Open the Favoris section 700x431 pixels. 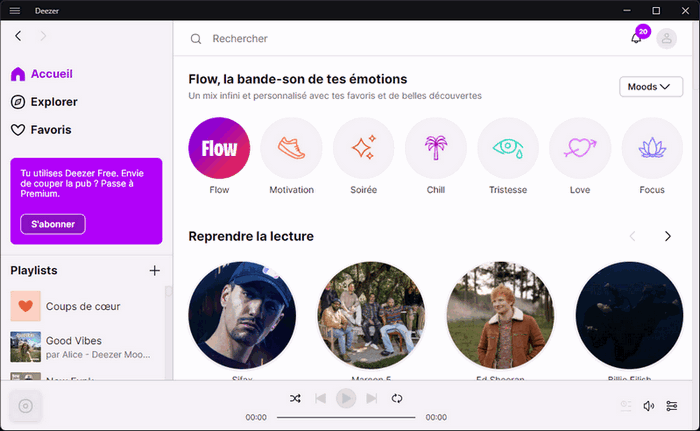click(41, 130)
